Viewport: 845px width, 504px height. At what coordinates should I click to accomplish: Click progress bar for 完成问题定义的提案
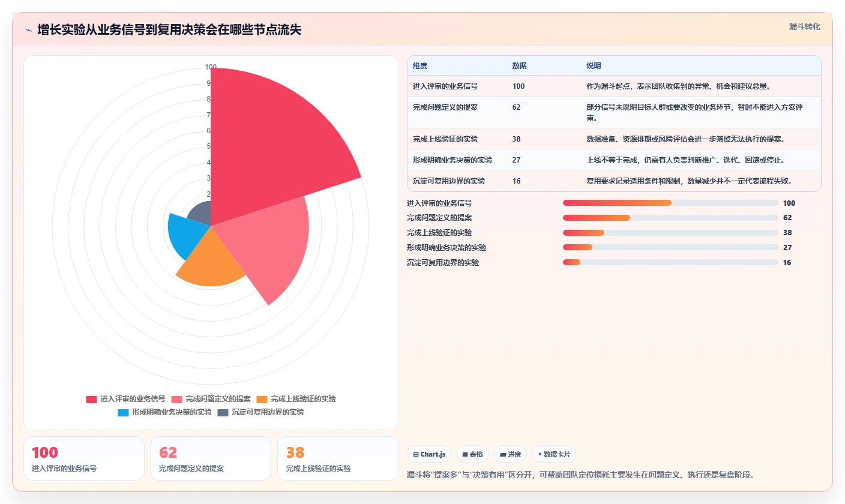pos(670,218)
